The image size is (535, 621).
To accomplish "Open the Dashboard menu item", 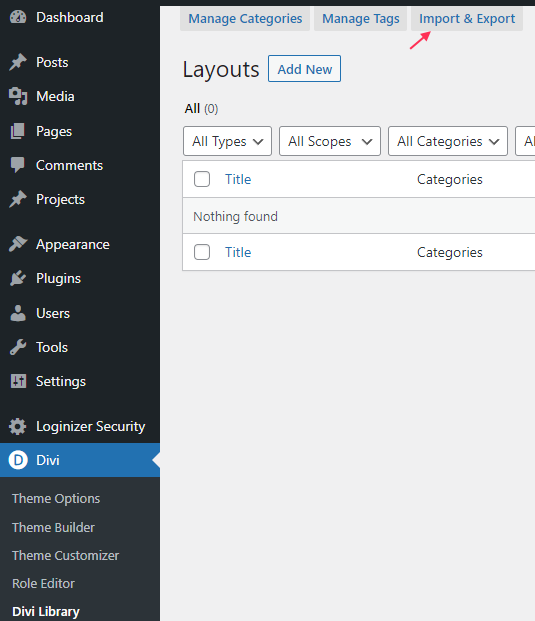I will (x=70, y=17).
